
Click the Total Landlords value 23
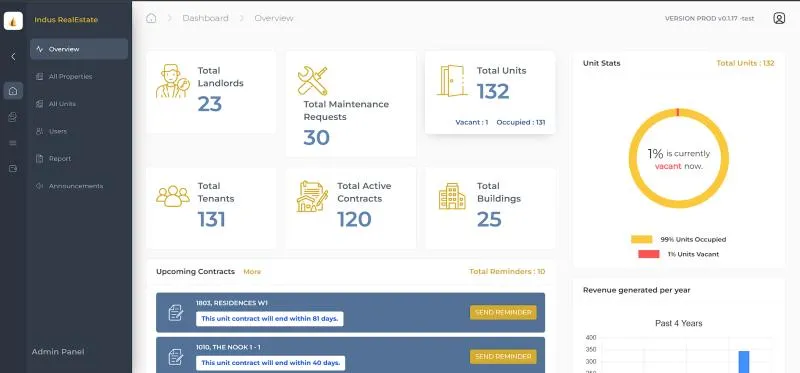click(x=210, y=104)
